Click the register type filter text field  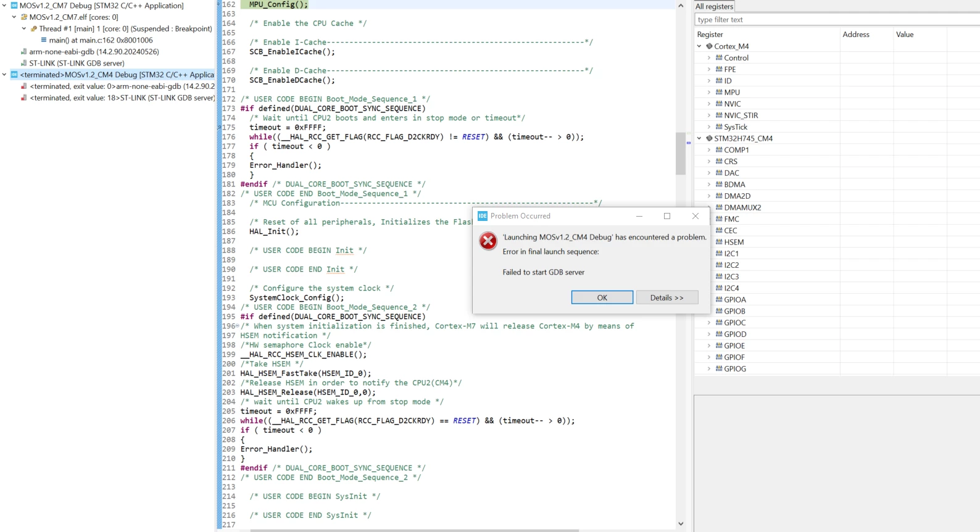837,20
